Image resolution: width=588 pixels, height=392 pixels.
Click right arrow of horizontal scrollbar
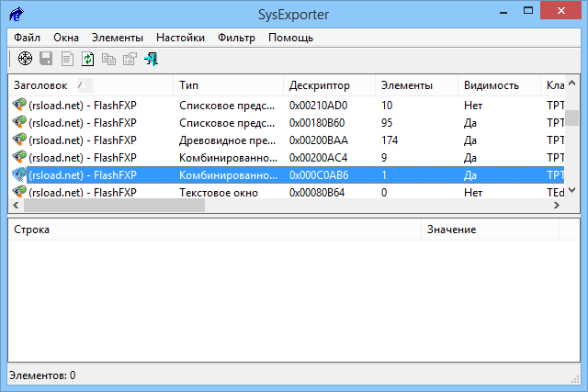[x=557, y=205]
